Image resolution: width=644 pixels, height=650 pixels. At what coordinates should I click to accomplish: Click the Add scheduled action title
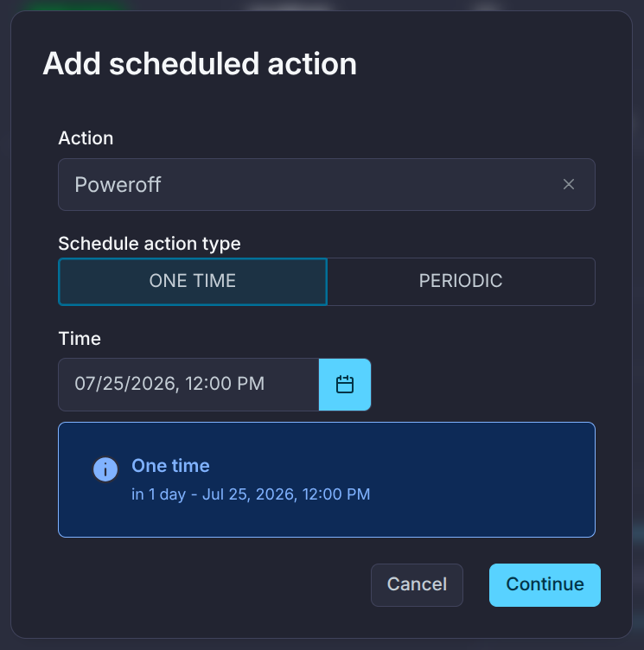200,64
